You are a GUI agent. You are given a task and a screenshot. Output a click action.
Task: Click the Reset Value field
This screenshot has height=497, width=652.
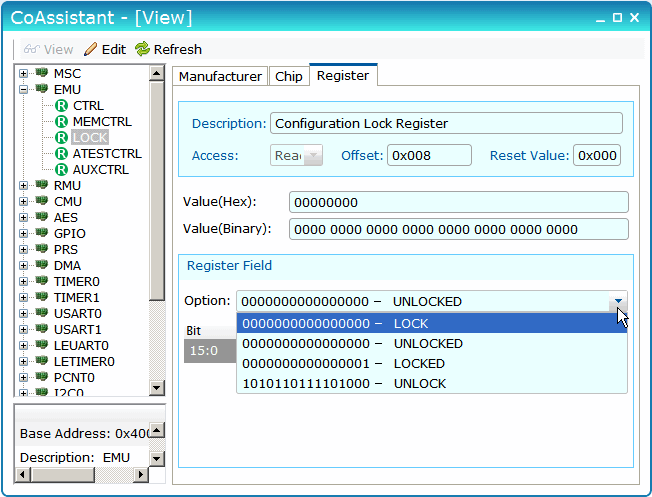[597, 155]
